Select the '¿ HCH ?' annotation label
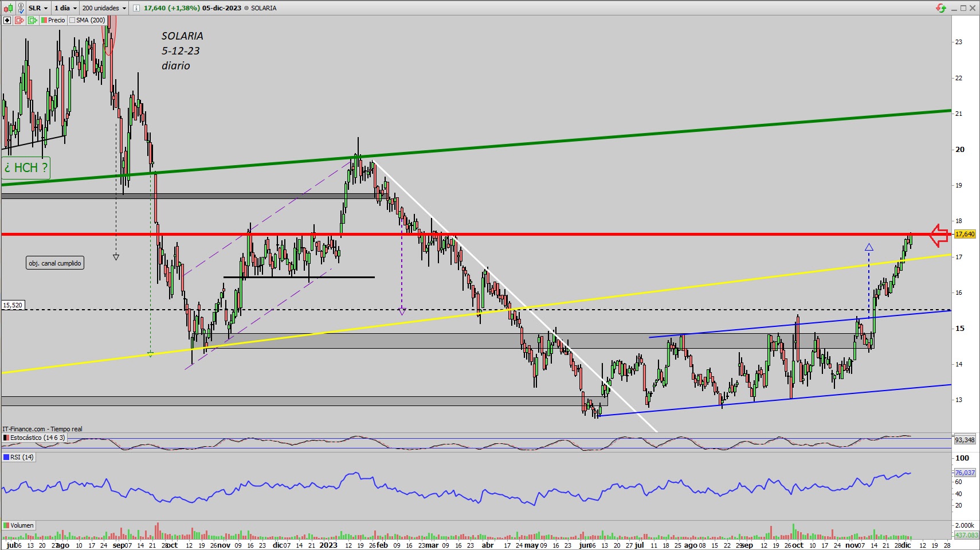This screenshot has height=550, width=980. (26, 168)
